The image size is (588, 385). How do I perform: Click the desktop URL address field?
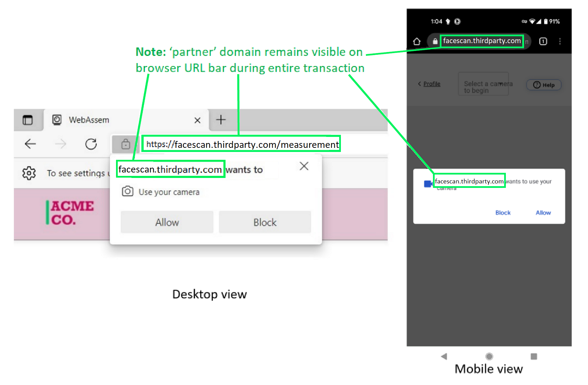click(241, 144)
